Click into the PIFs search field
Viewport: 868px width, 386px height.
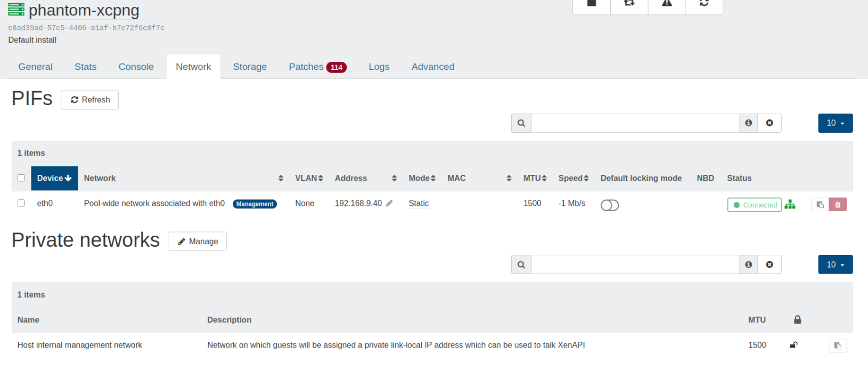[635, 123]
